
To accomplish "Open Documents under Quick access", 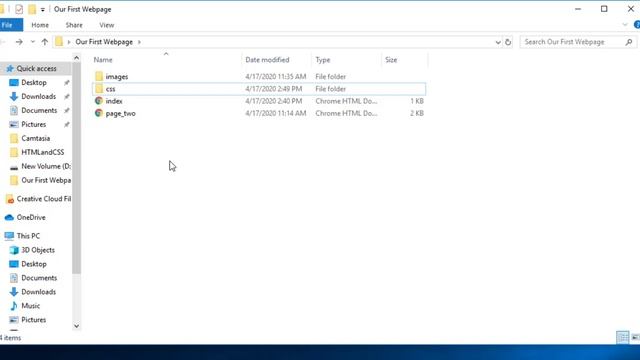I will [39, 110].
